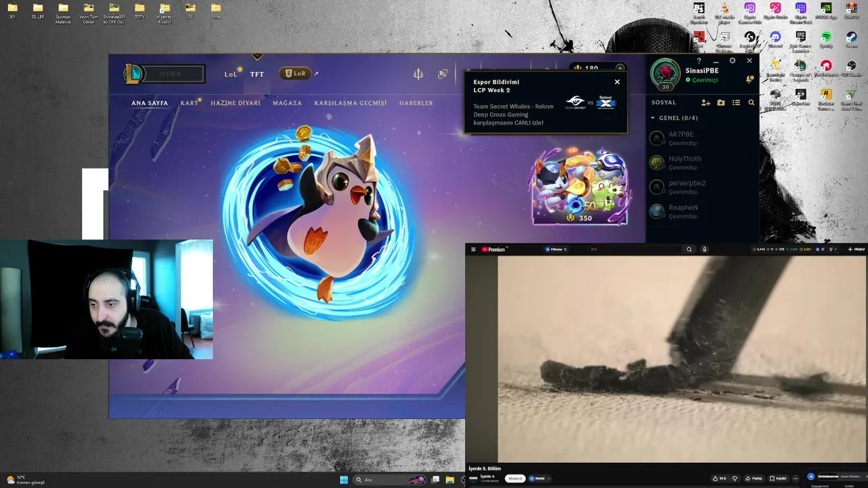Open File Explorer from taskbar
868x488 pixels.
[x=450, y=480]
